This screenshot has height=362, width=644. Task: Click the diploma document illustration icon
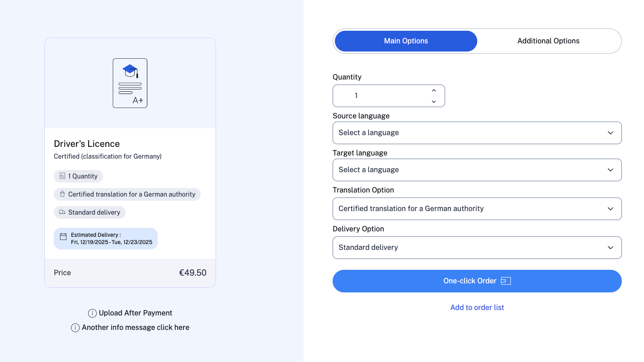[x=130, y=83]
